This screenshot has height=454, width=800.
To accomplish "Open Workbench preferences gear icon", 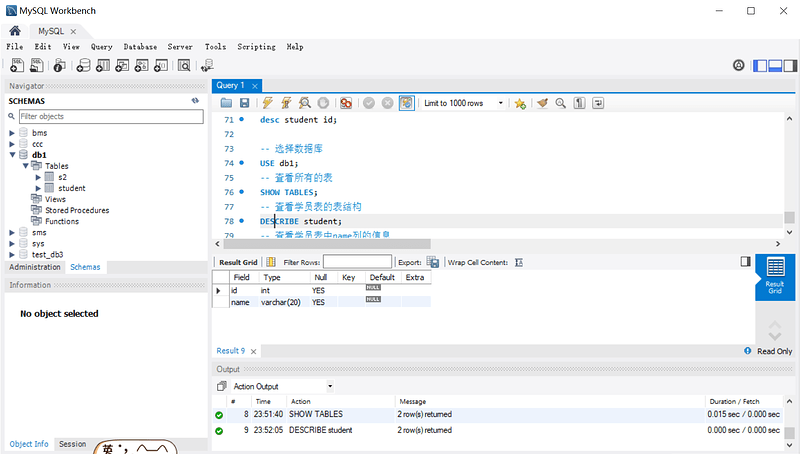I will point(738,65).
